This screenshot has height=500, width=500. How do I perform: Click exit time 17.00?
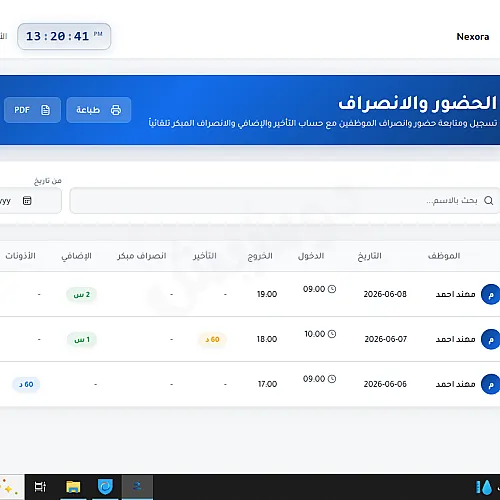pyautogui.click(x=267, y=384)
